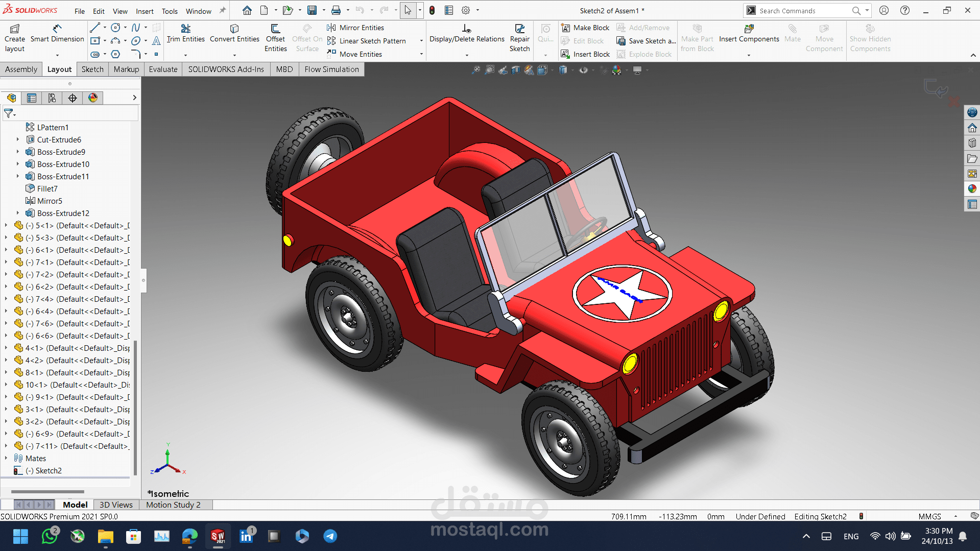980x551 pixels.
Task: Switch to the 3D Views tab
Action: tap(116, 505)
